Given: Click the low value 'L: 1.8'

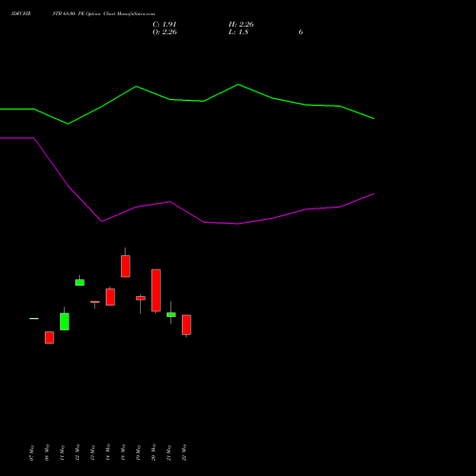Looking at the screenshot, I should click(238, 32).
